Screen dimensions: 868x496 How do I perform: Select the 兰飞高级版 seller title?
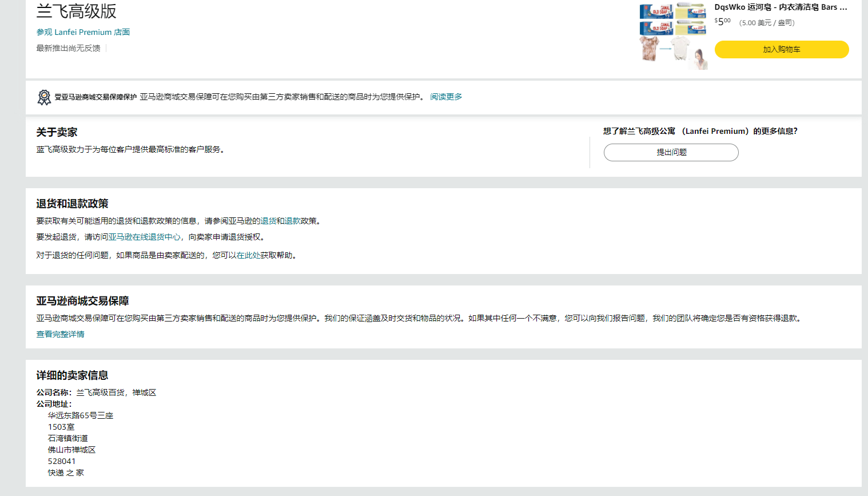77,11
